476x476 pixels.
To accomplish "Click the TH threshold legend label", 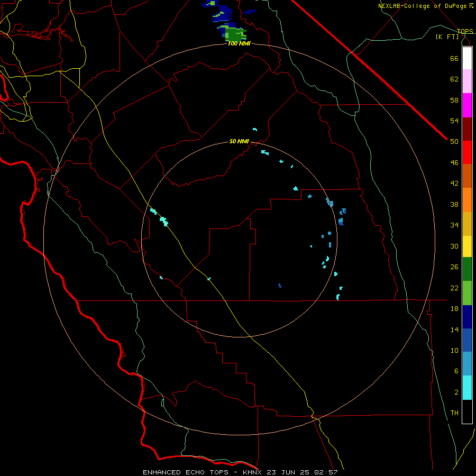I will [454, 413].
